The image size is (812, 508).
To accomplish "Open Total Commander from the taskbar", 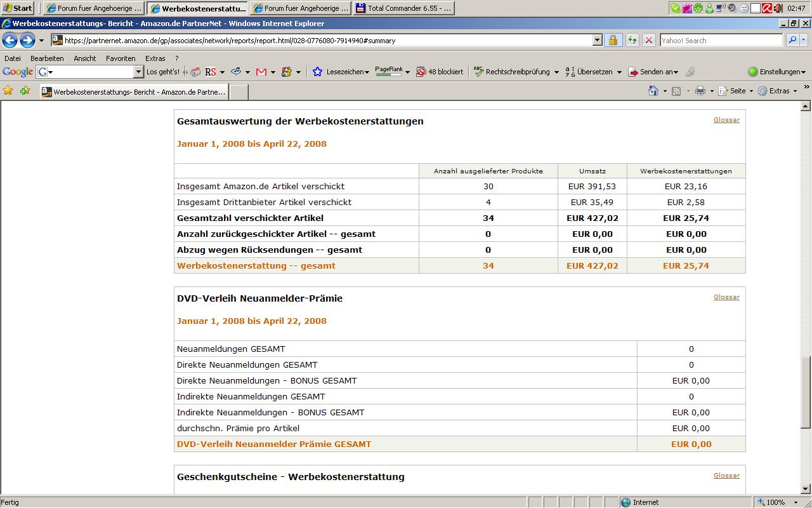I will (x=403, y=8).
